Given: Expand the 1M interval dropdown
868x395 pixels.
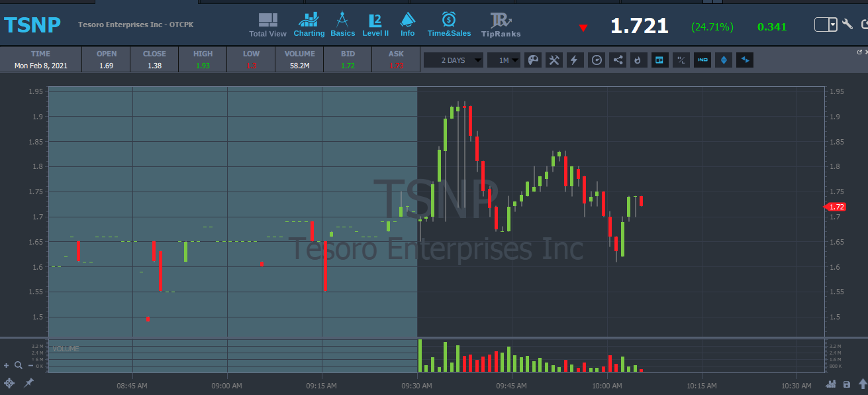Looking at the screenshot, I should (504, 60).
